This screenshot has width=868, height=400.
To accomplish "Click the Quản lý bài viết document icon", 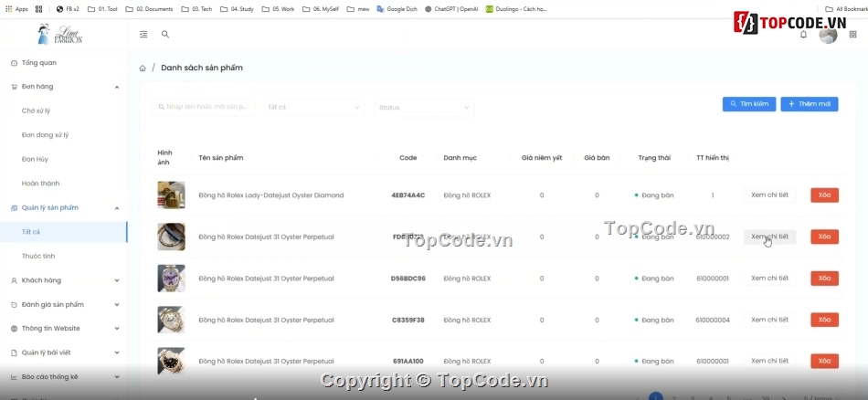I will (x=14, y=353).
